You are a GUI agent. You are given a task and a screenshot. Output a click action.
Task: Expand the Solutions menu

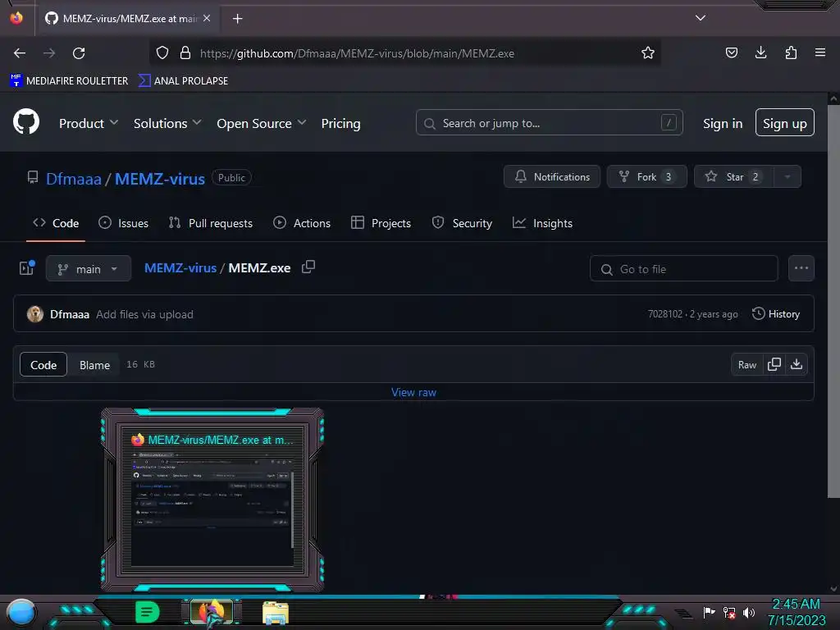point(167,123)
